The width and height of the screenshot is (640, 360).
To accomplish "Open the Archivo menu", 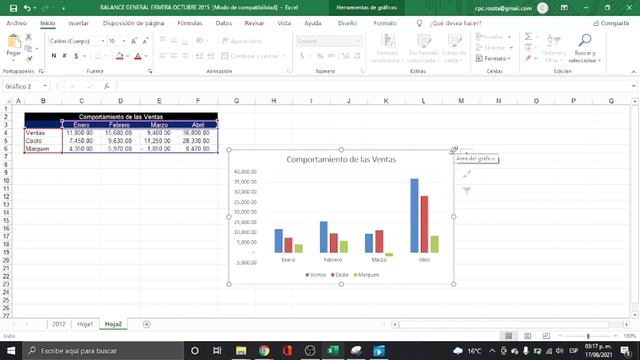I will (x=16, y=23).
